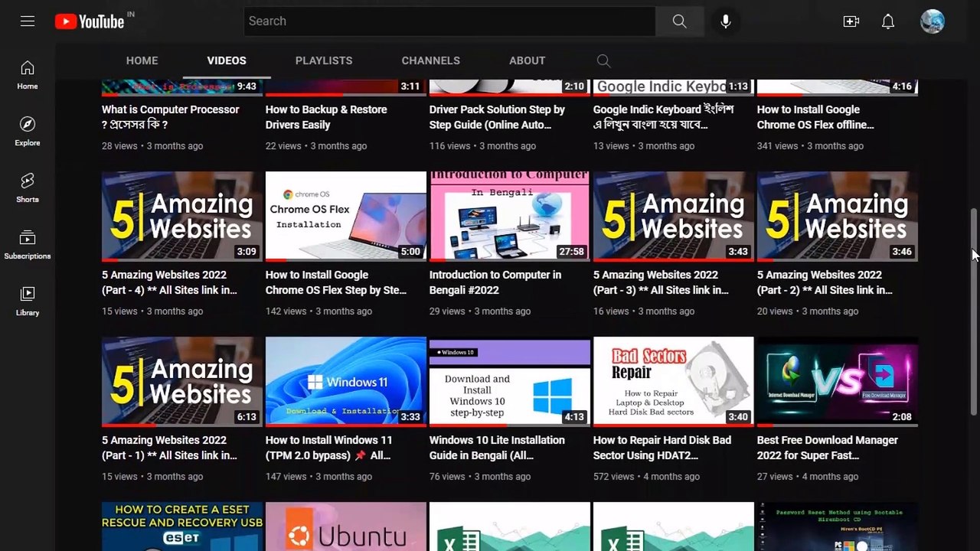Open the ESET Rescue and Recovery USB thumbnail
Viewport: 980px width, 551px height.
point(182,527)
